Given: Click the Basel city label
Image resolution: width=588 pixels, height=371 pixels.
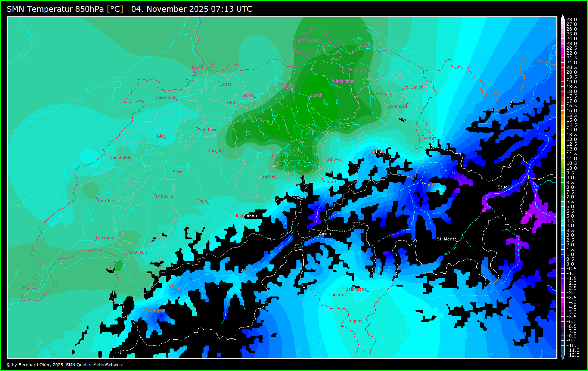Looking at the screenshot, I should (197, 68).
